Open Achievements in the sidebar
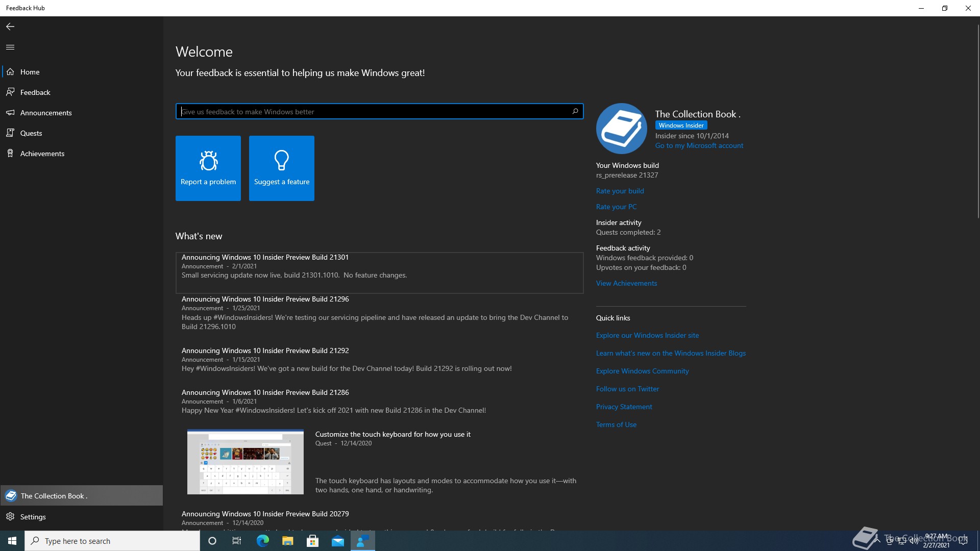Viewport: 980px width, 551px height. (82, 154)
